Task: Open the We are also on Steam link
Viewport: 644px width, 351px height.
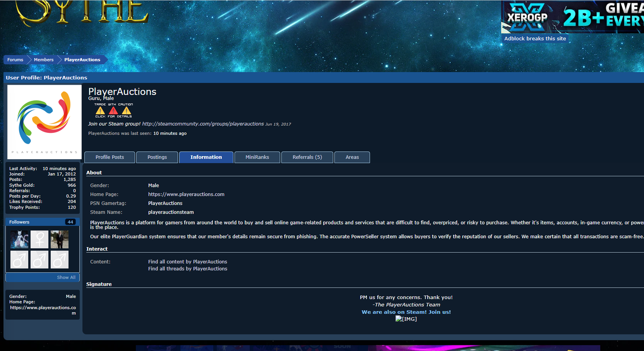Action: click(406, 312)
